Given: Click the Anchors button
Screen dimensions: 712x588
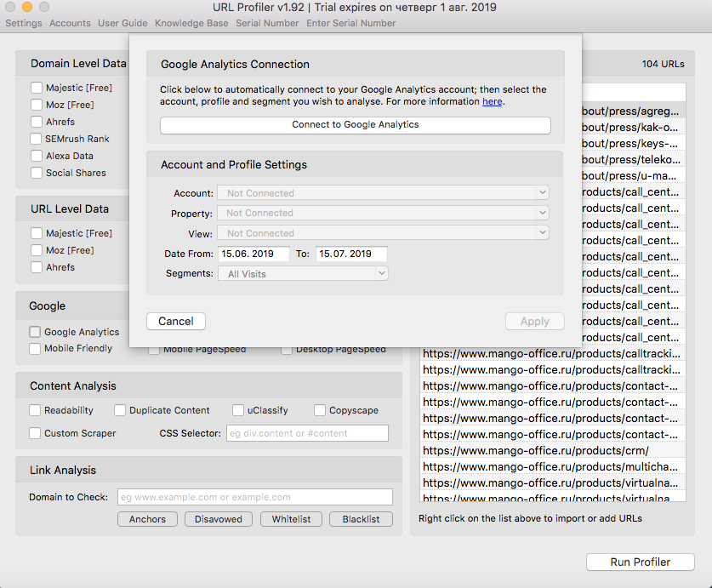Looking at the screenshot, I should tap(147, 519).
